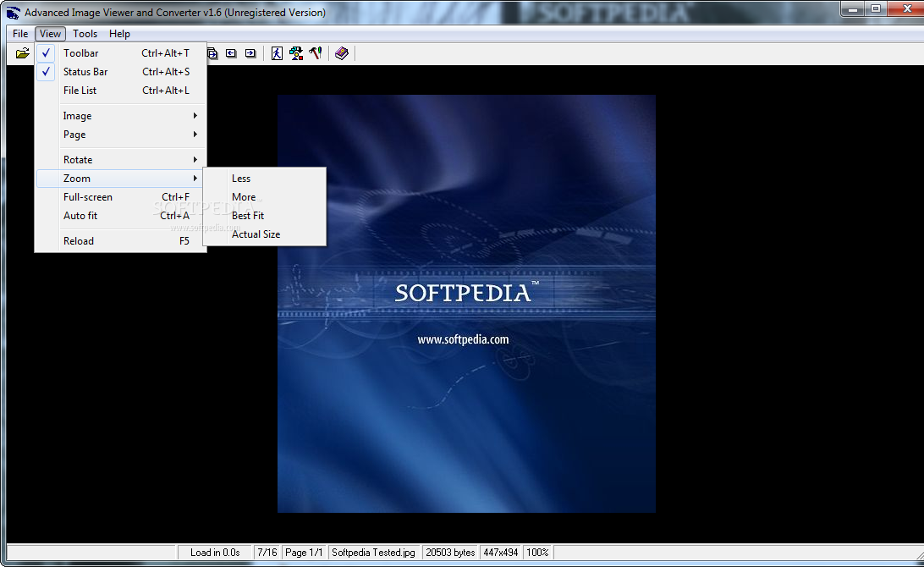Close the View menu
924x567 pixels.
point(50,34)
